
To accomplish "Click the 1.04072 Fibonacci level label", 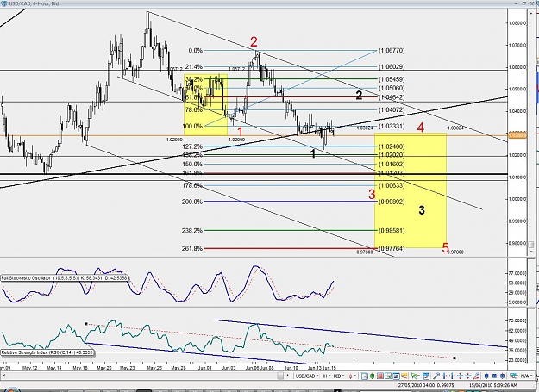I will pyautogui.click(x=392, y=109).
